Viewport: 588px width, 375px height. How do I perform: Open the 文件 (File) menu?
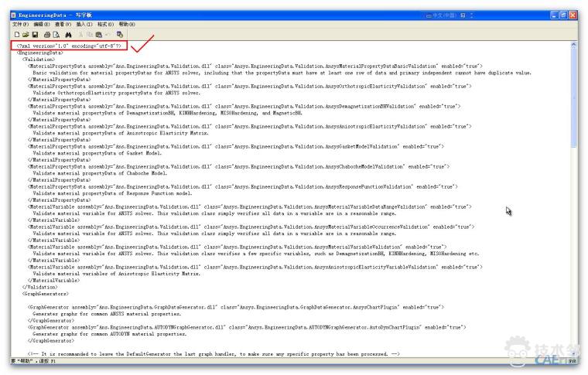point(20,25)
